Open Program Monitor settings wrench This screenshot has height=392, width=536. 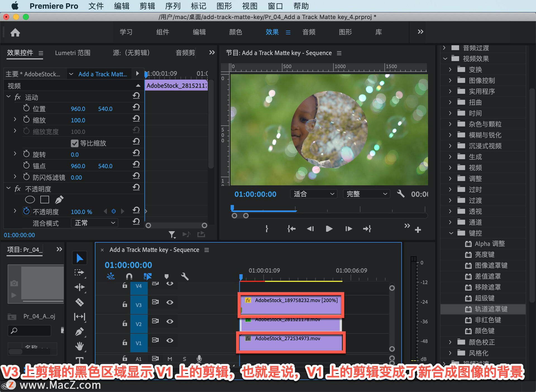point(401,193)
